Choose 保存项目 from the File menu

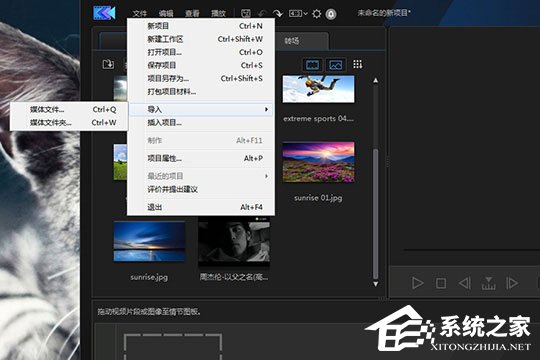coord(201,65)
